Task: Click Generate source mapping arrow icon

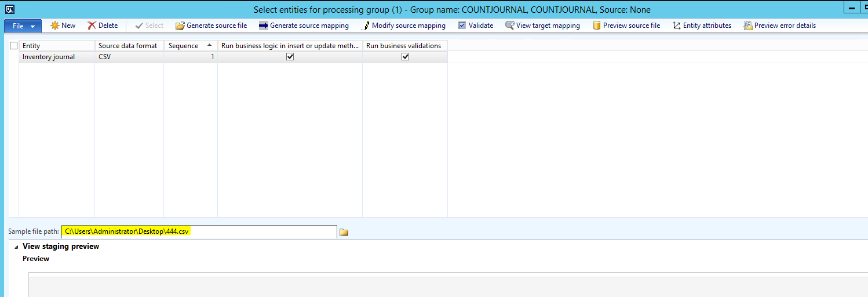Action: (263, 26)
